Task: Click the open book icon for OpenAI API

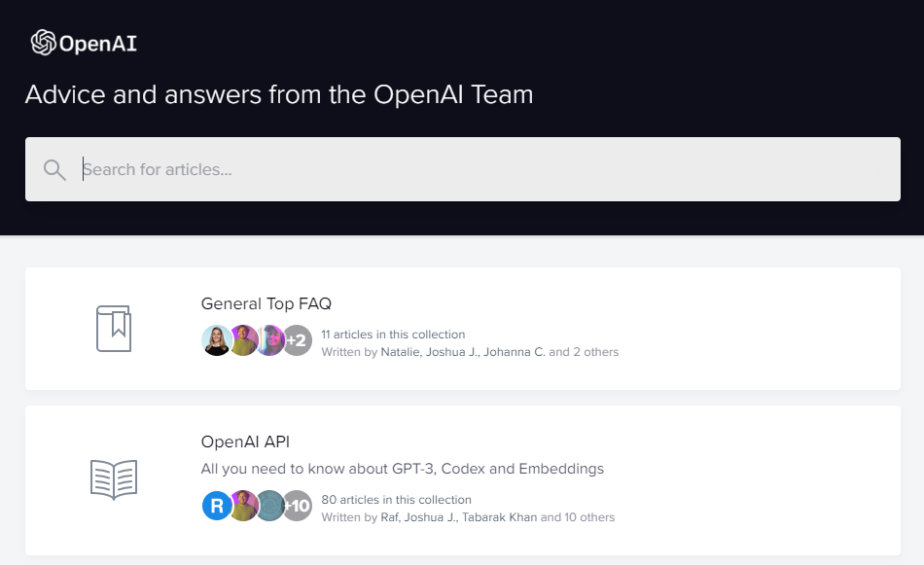Action: (113, 479)
